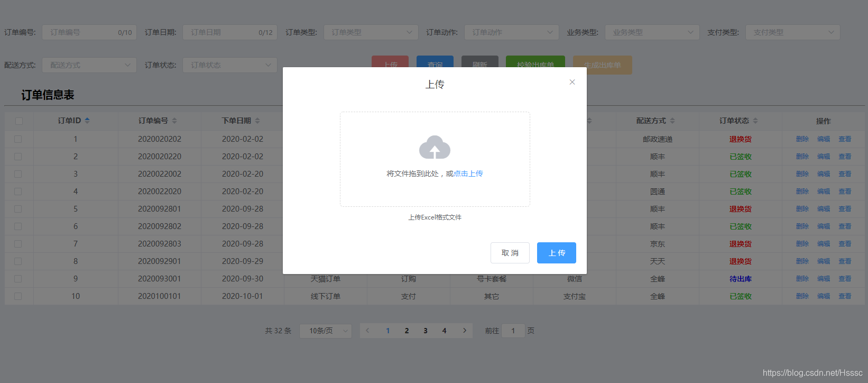This screenshot has width=868, height=383.
Task: Go to page 1
Action: coord(388,331)
